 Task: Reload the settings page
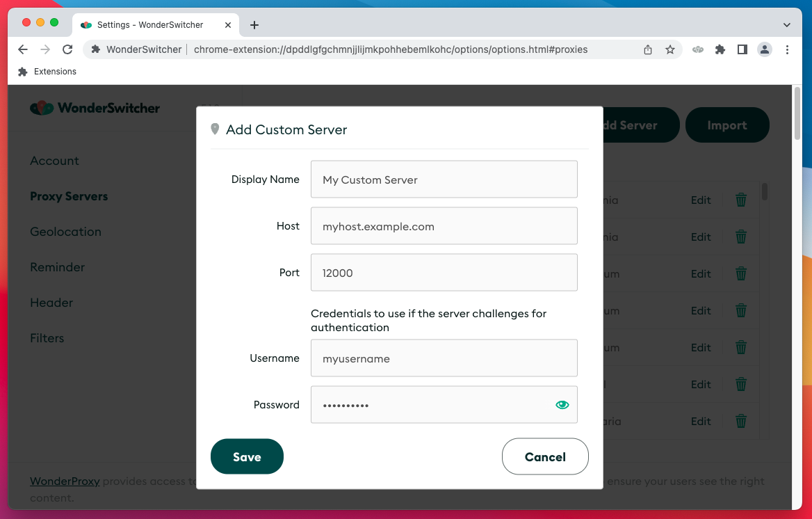(x=67, y=49)
